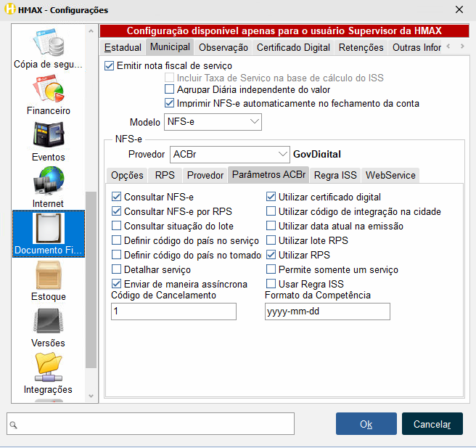Enable Consultar situação do lote checkbox
476x448 pixels.
pyautogui.click(x=117, y=226)
